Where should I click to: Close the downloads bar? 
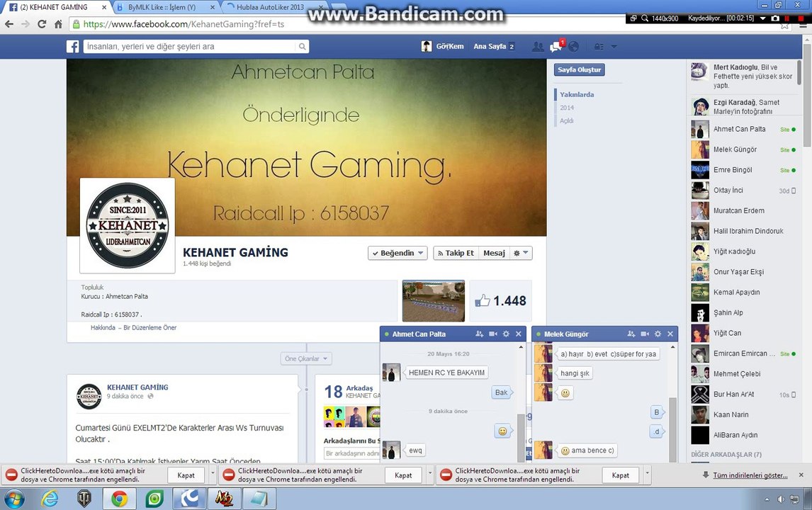point(801,475)
